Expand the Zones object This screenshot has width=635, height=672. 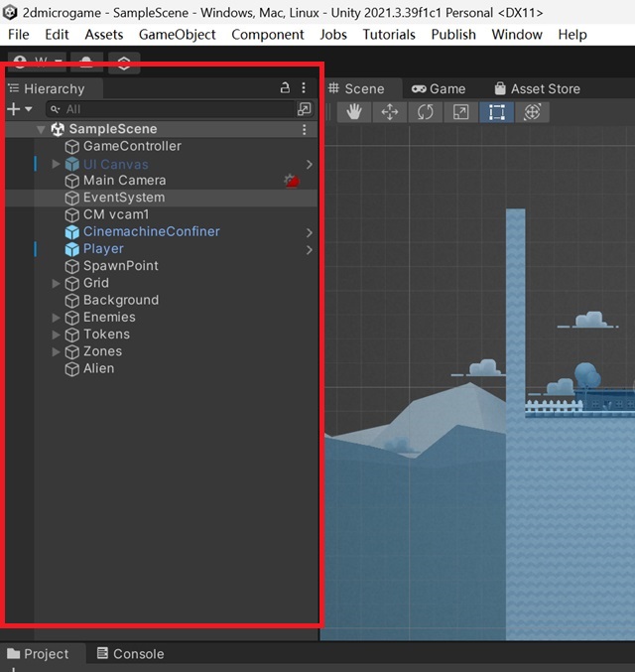[x=56, y=351]
